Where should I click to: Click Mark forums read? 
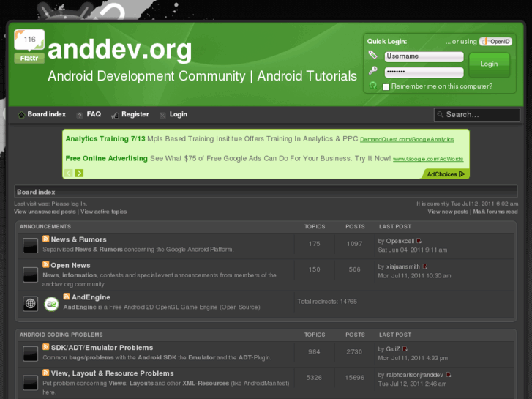495,212
